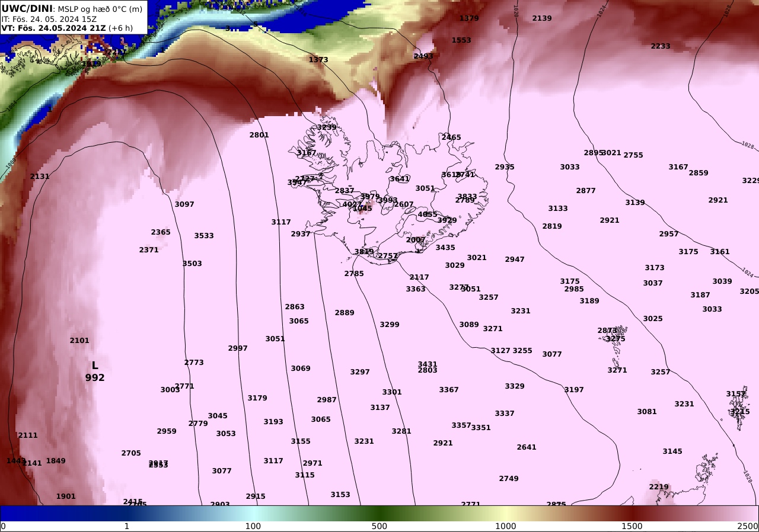Click the height value 2863
Screen dimensions: 759x532
295,307
